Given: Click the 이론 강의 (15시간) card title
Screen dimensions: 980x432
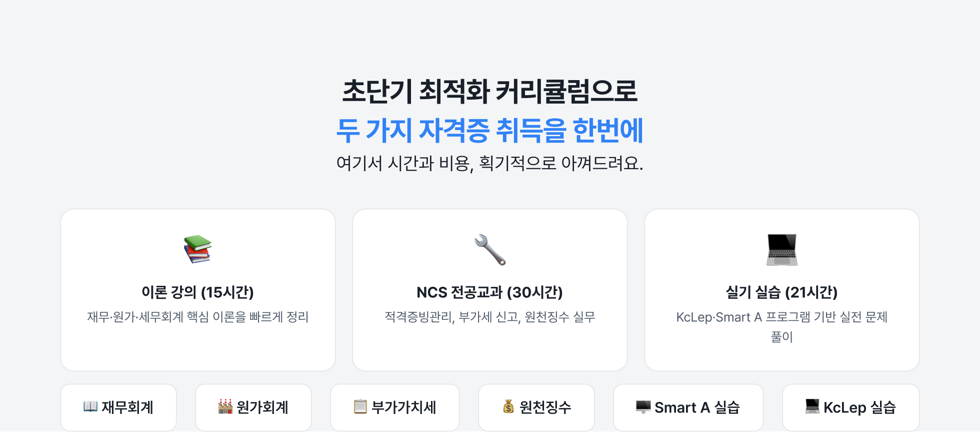Looking at the screenshot, I should 198,292.
